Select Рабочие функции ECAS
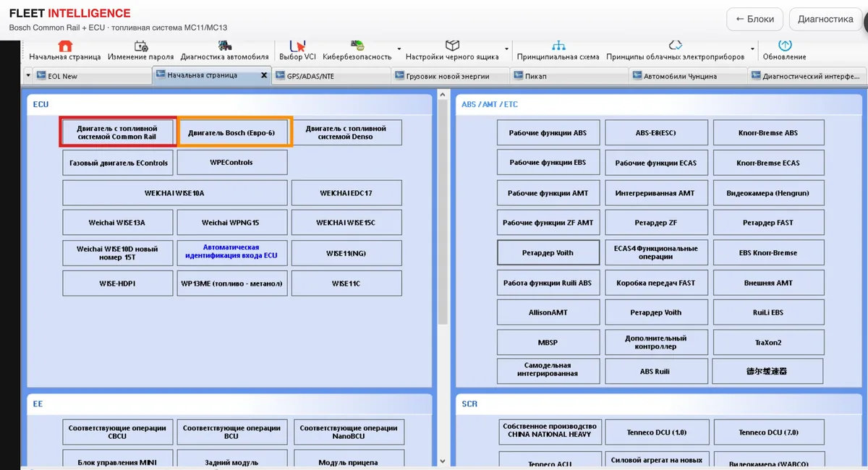This screenshot has height=470, width=868. click(x=656, y=163)
